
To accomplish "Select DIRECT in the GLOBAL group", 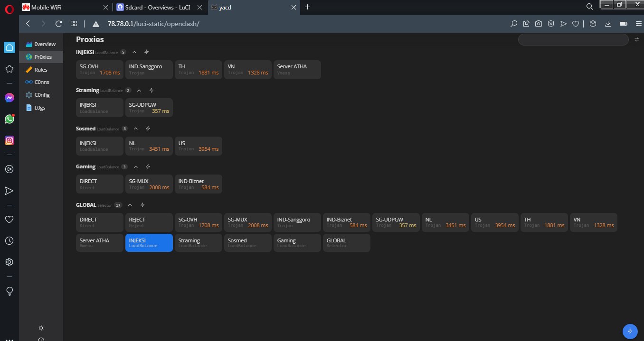I will point(100,222).
